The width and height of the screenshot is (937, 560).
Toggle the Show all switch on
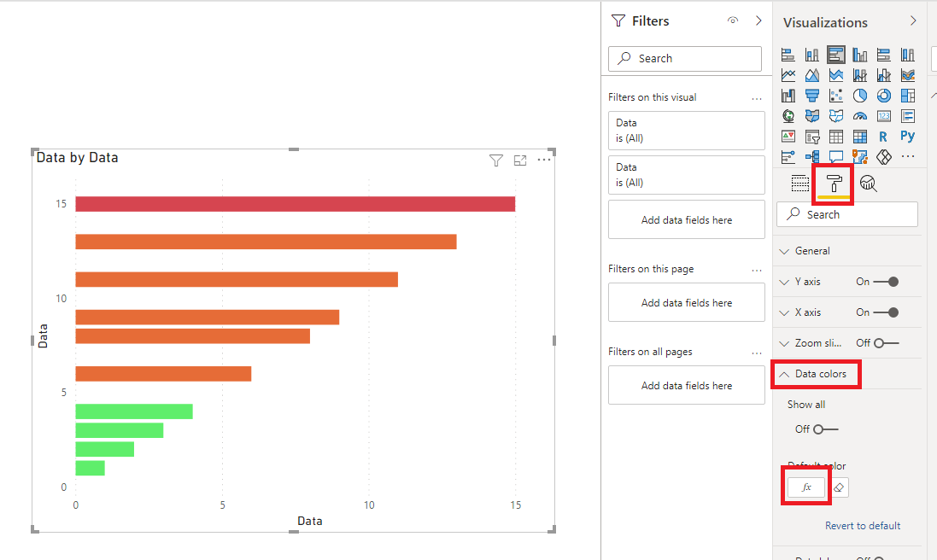click(x=826, y=429)
